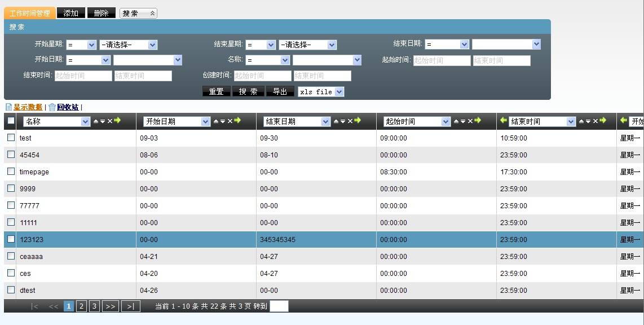
Task: Open the 回收站 link
Action: [x=68, y=107]
